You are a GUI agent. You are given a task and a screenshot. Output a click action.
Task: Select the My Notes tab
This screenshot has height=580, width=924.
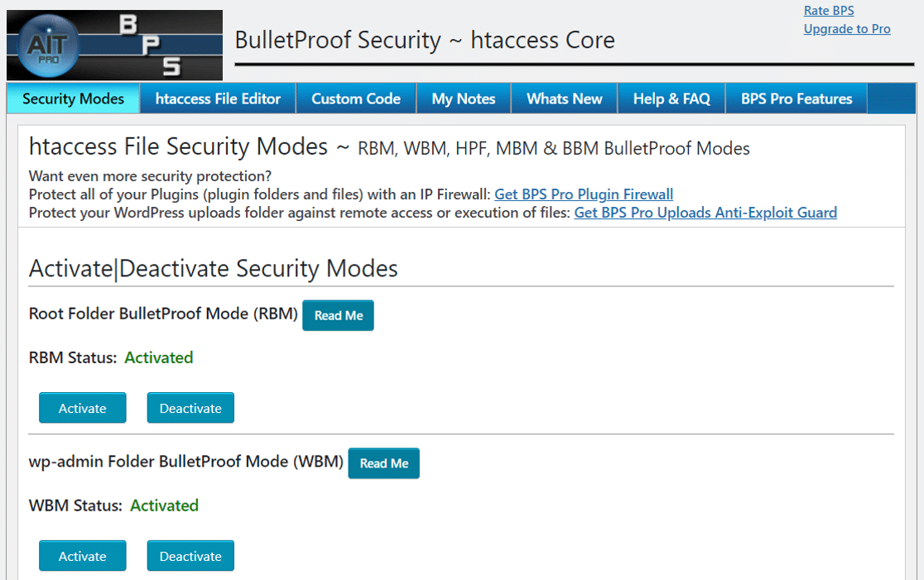pos(463,98)
